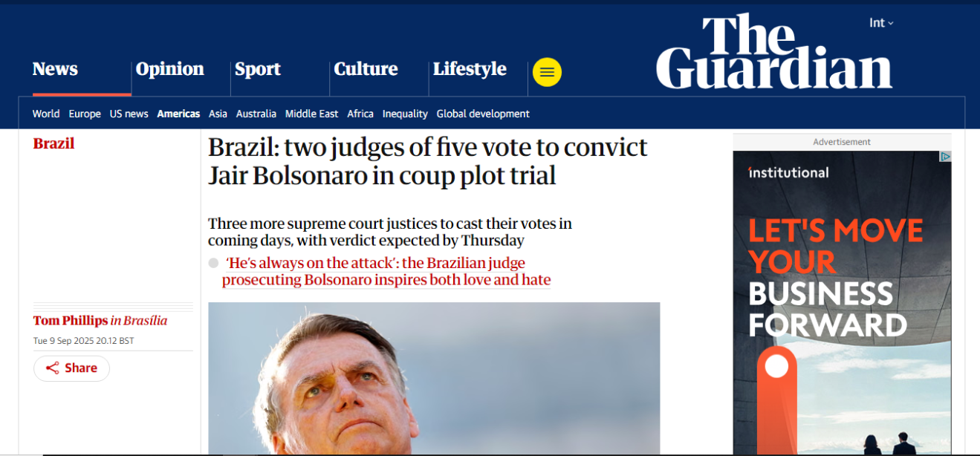Select the Sport section
Image resolution: width=980 pixels, height=456 pixels.
pos(257,68)
